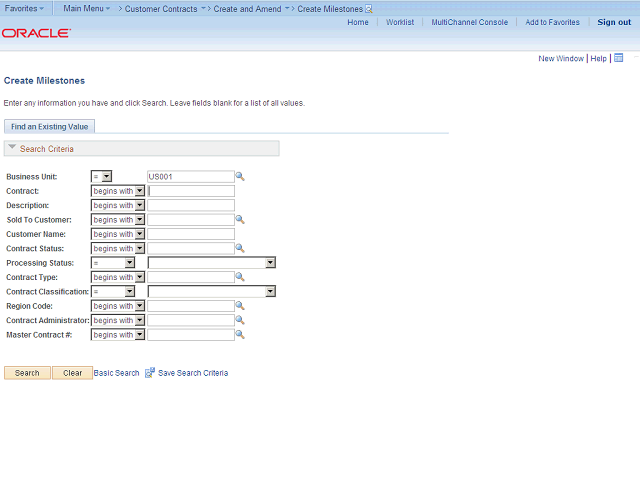Click the Business Unit input field
The width and height of the screenshot is (640, 480).
(191, 176)
